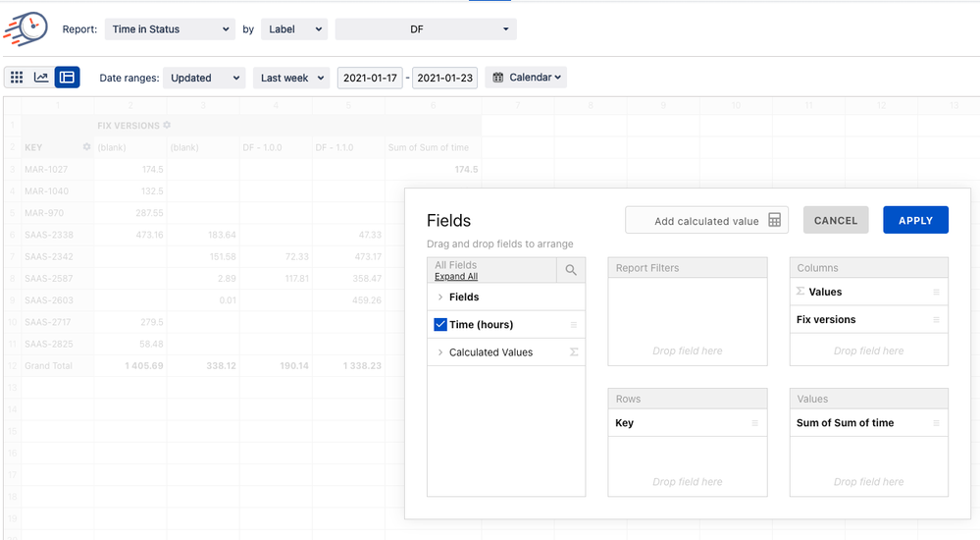This screenshot has width=980, height=540.
Task: Open the Calendar dropdown
Action: 526,78
